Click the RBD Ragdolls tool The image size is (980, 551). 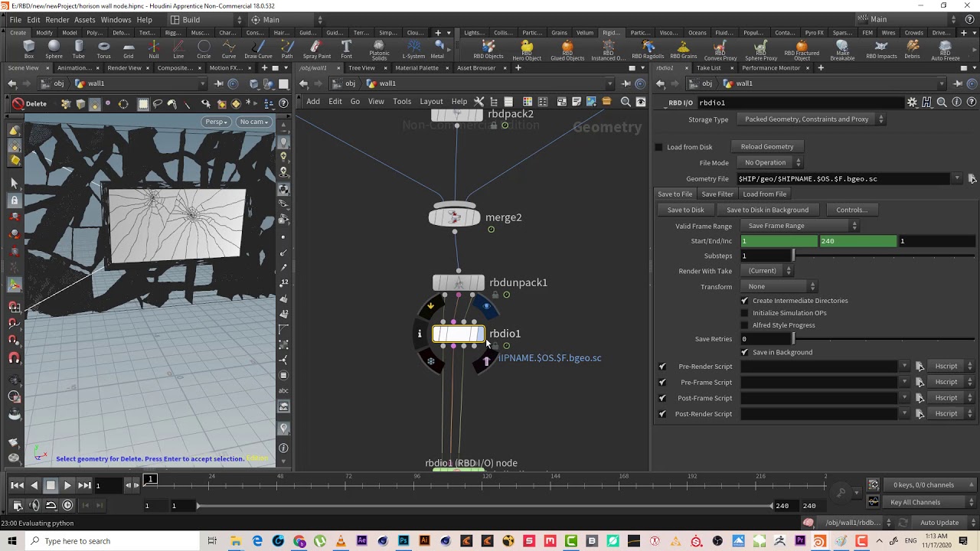(x=648, y=50)
